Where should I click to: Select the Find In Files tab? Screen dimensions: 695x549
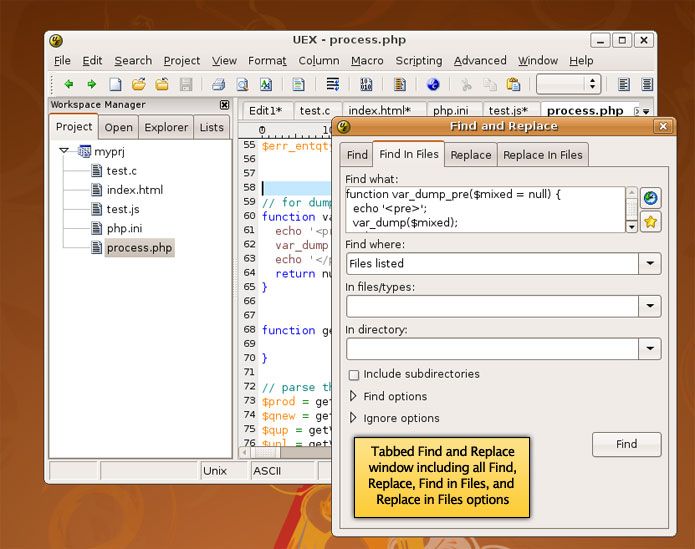pyautogui.click(x=409, y=154)
